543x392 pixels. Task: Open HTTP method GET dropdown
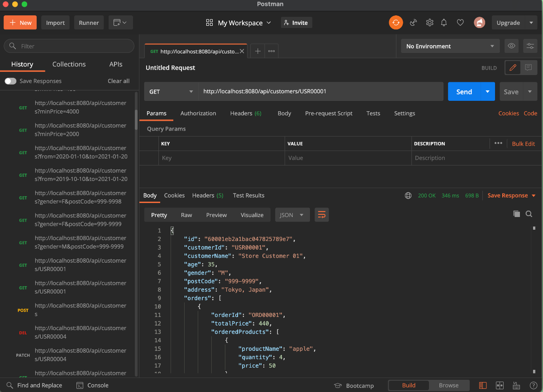[171, 91]
